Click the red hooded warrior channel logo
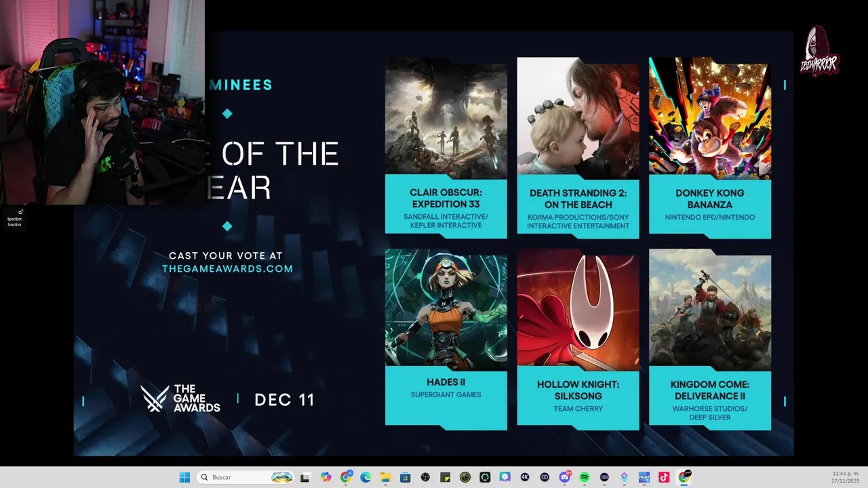This screenshot has height=488, width=868. tap(819, 53)
